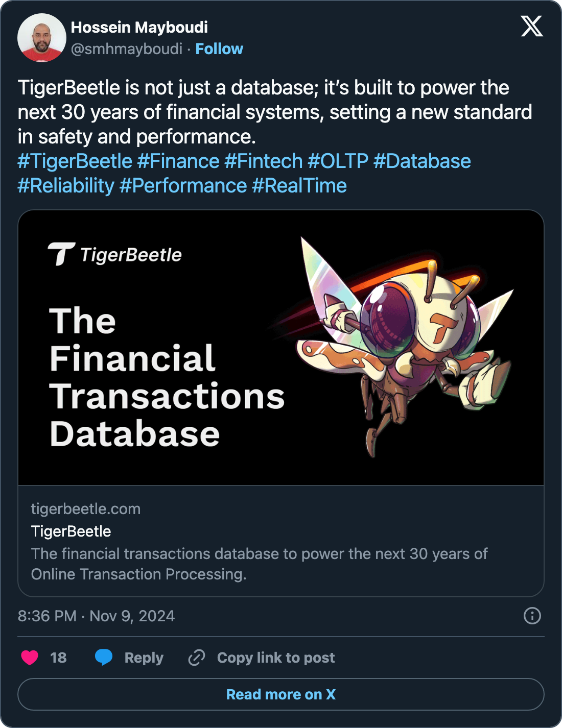Open the #TigerBeetle hashtag

pos(75,161)
